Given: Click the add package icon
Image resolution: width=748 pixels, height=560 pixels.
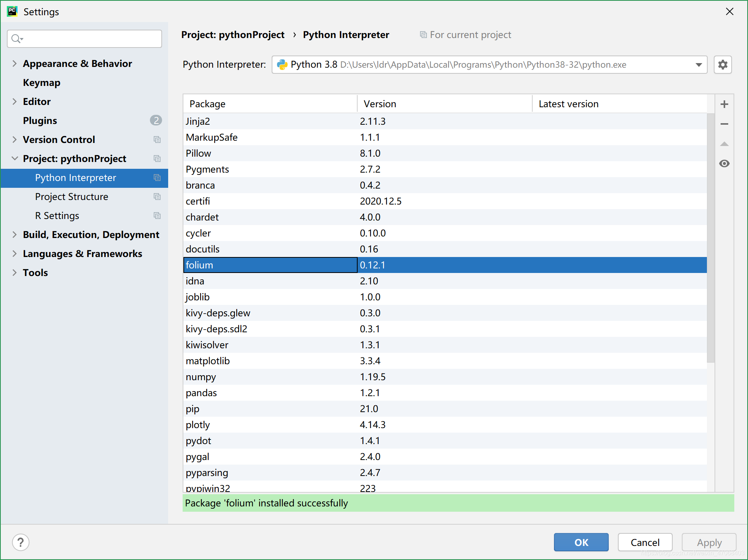Looking at the screenshot, I should 725,103.
